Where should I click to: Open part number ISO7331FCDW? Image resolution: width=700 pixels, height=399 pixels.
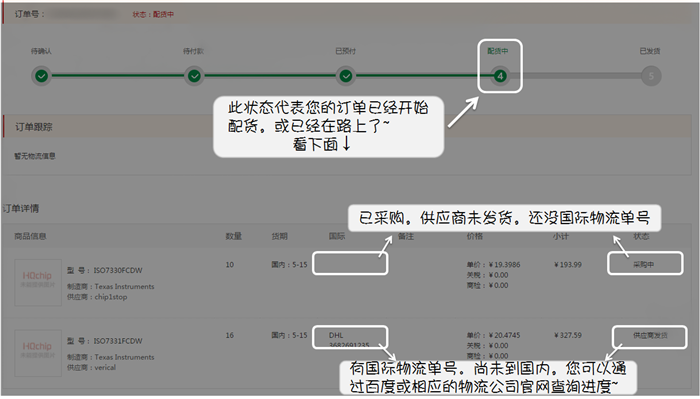point(118,341)
